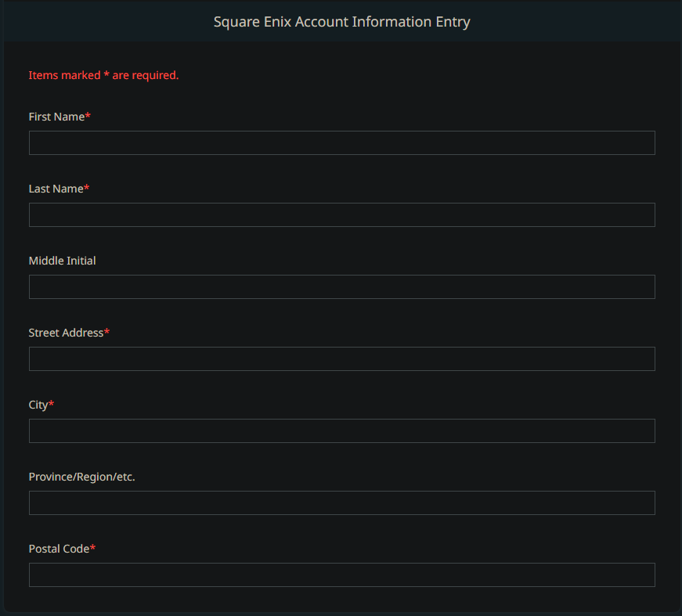Click the red "Items marked * are required." notice
This screenshot has width=682, height=616.
click(103, 76)
